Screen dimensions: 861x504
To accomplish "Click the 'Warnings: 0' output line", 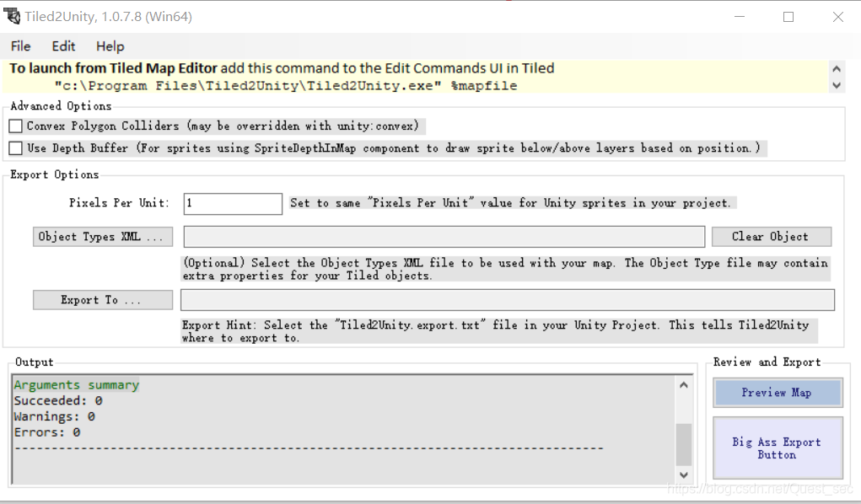I will (x=54, y=416).
